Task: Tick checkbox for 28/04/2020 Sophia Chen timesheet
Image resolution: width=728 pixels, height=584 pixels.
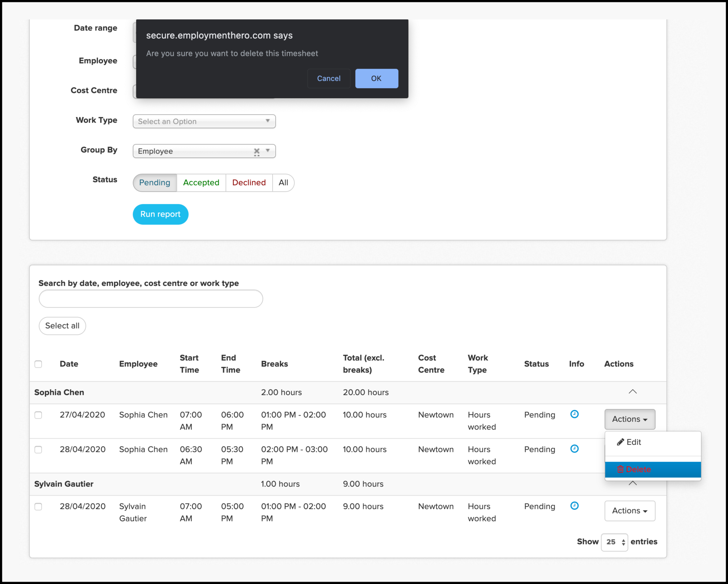Action: pos(38,450)
